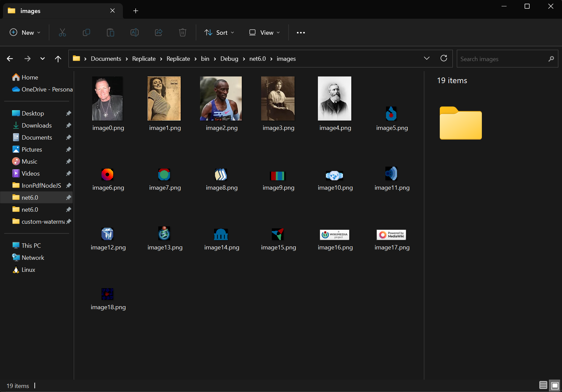Select image2.png thumbnail
The height and width of the screenshot is (392, 562).
tap(221, 99)
